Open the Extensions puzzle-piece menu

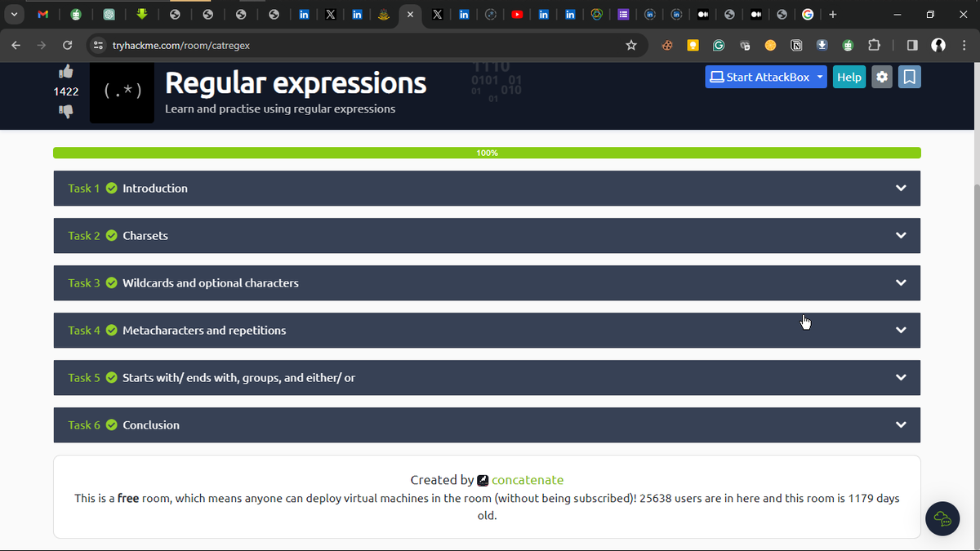pos(874,46)
